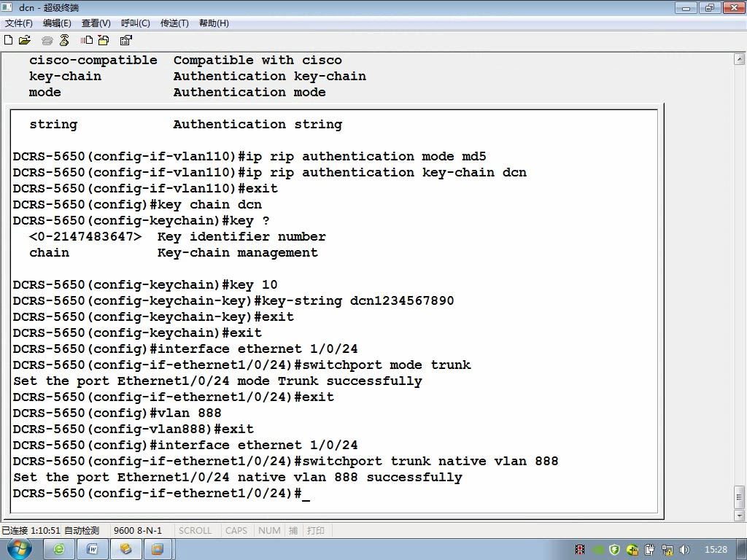747x560 pixels.
Task: Launch the green browser taskbar icon
Action: coord(59,550)
